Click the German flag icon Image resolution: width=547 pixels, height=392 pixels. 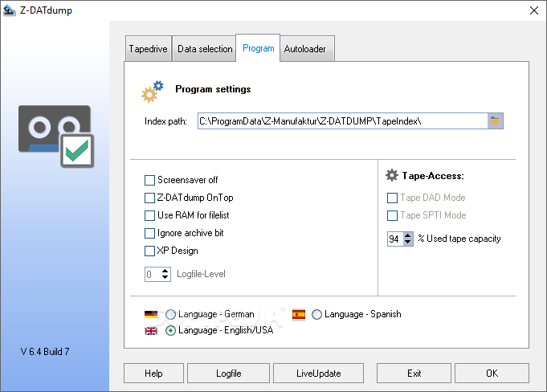pos(151,314)
